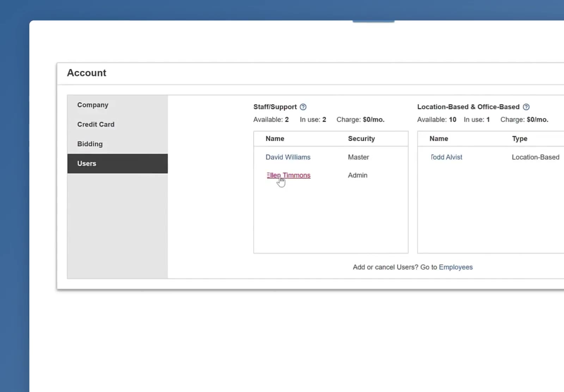Image resolution: width=564 pixels, height=392 pixels.
Task: Open the Credit Card section
Action: pos(117,124)
